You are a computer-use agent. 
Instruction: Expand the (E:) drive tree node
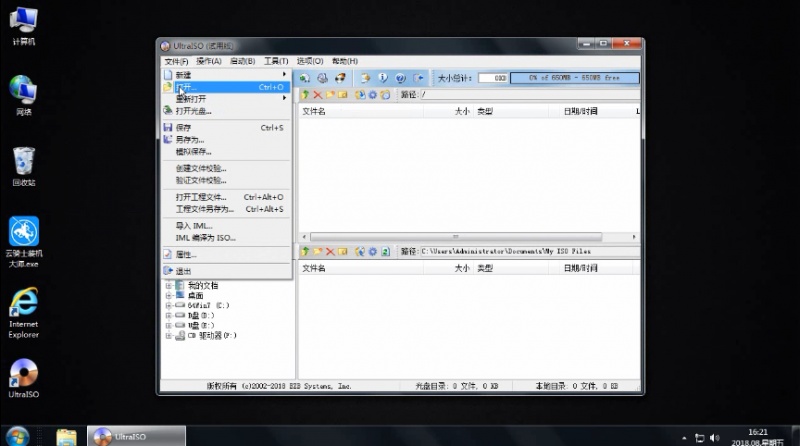click(x=168, y=326)
